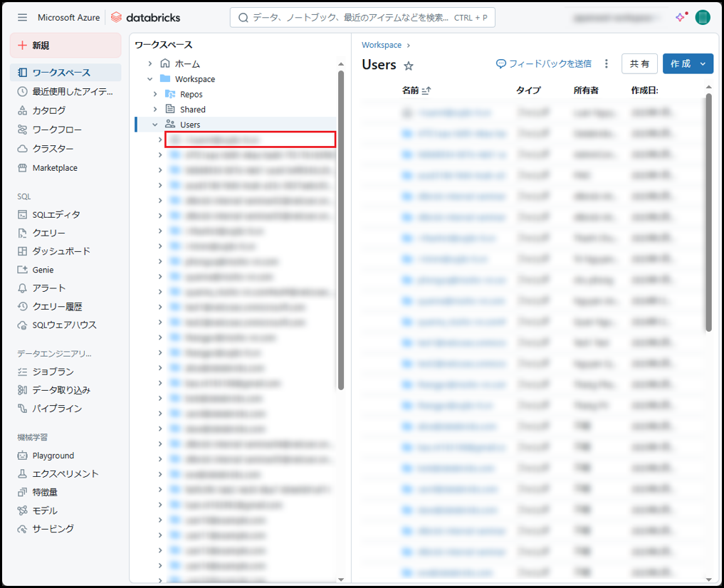Click the パイプライン sidebar icon
The image size is (724, 588).
(x=22, y=409)
